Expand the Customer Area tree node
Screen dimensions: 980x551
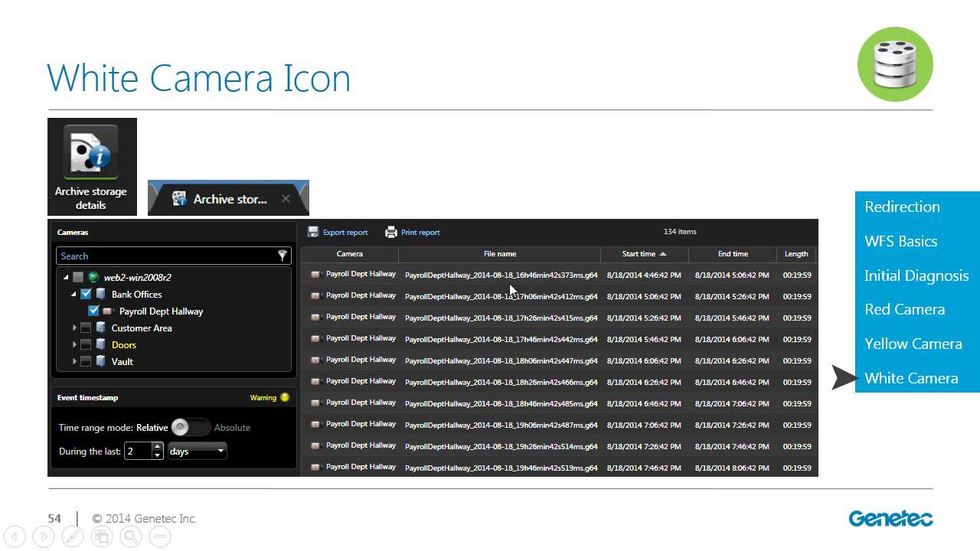click(x=74, y=328)
